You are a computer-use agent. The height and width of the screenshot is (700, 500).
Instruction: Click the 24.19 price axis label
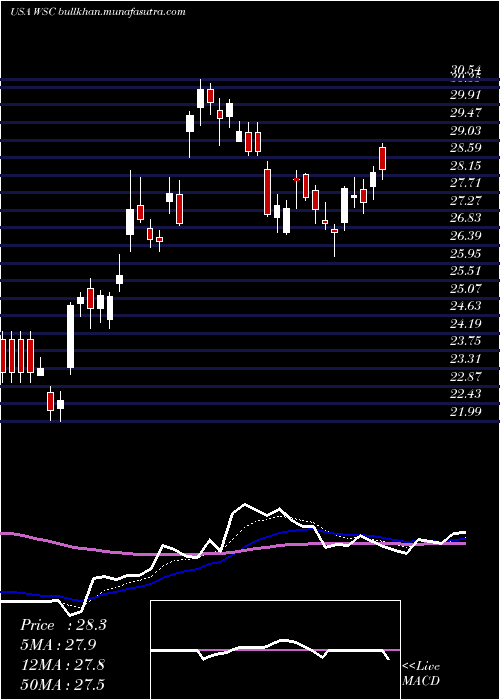click(x=465, y=324)
